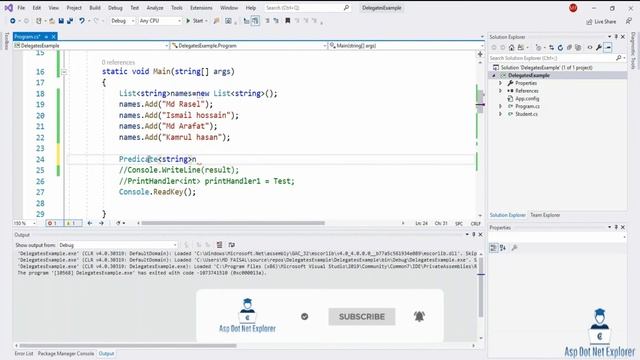Select Solution 'DelegatesExample' root node
640x360 pixels.
[547, 67]
